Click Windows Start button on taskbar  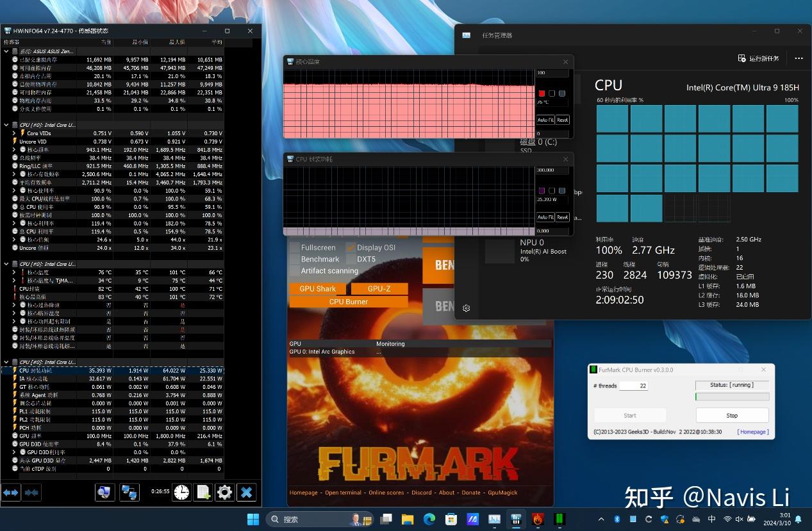[x=253, y=519]
